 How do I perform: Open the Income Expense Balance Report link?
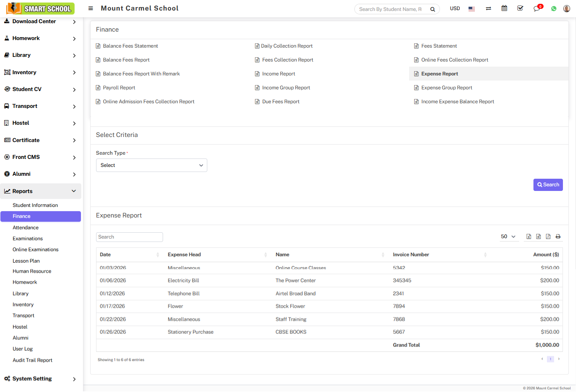(458, 102)
